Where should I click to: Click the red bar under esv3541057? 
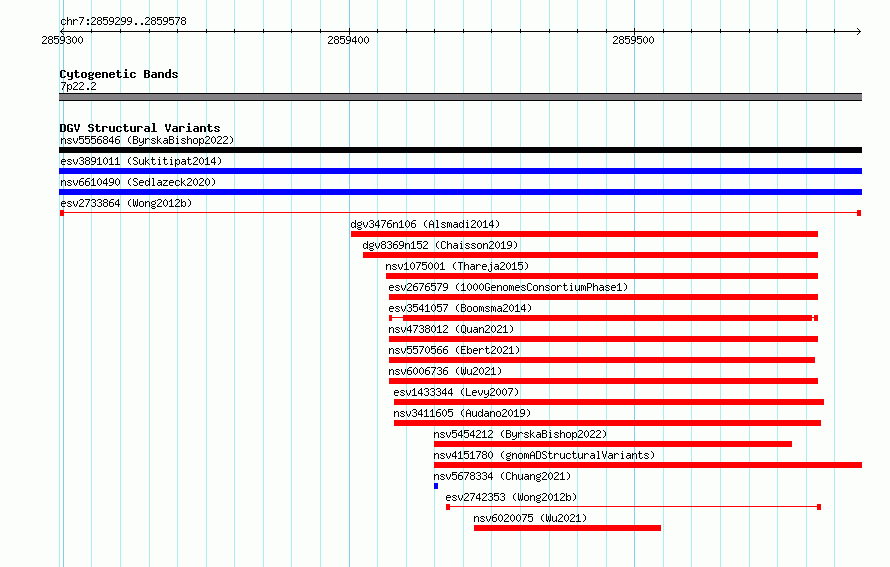(603, 318)
